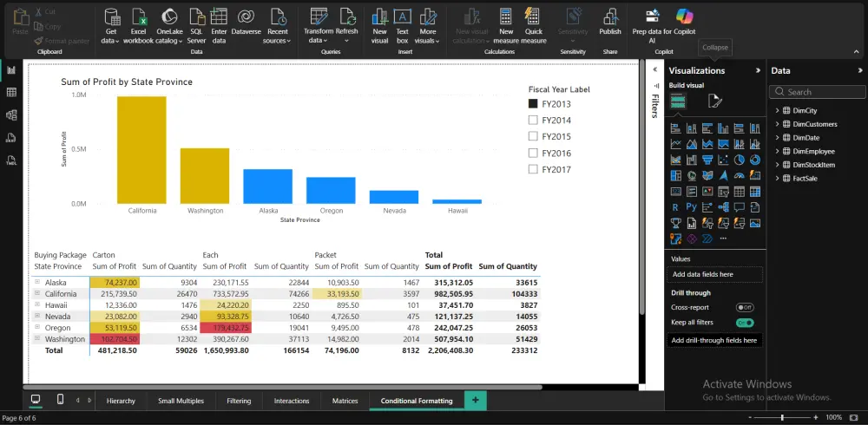The width and height of the screenshot is (868, 425).
Task: Choose the Matrix visualization
Action: pyautogui.click(x=755, y=192)
